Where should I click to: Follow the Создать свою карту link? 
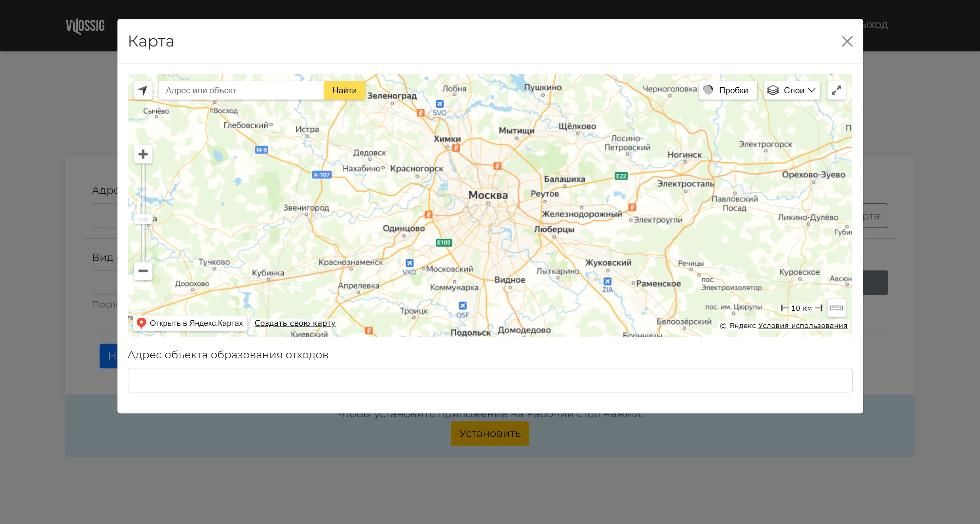point(295,323)
